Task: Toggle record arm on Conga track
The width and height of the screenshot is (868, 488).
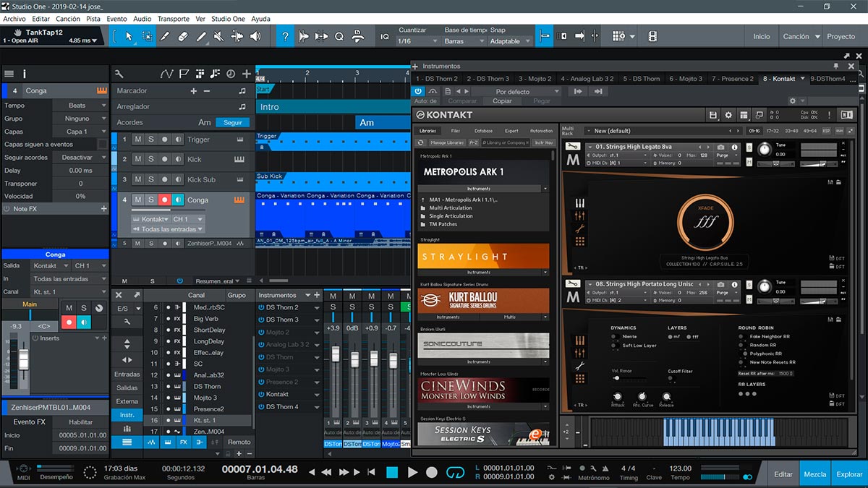Action: [x=165, y=200]
